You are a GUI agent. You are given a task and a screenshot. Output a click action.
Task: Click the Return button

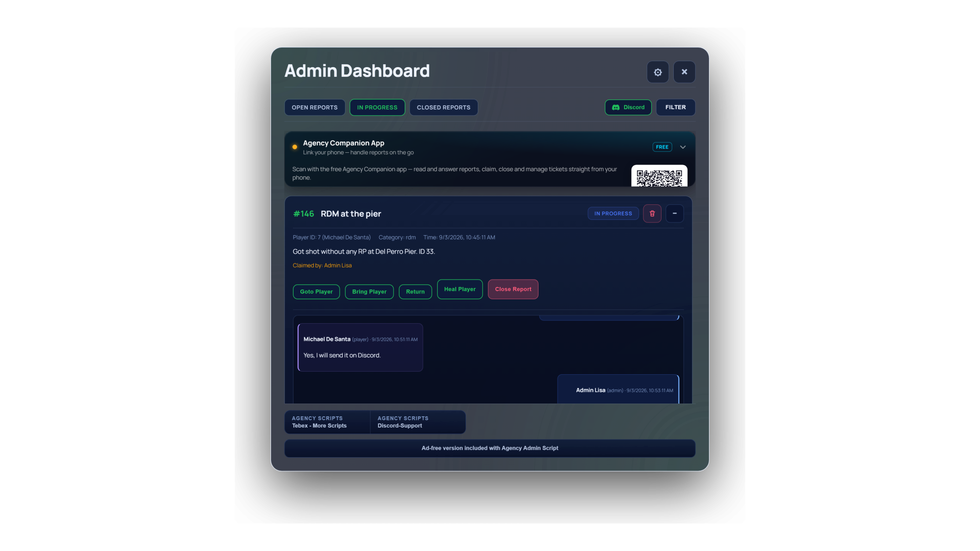click(416, 291)
